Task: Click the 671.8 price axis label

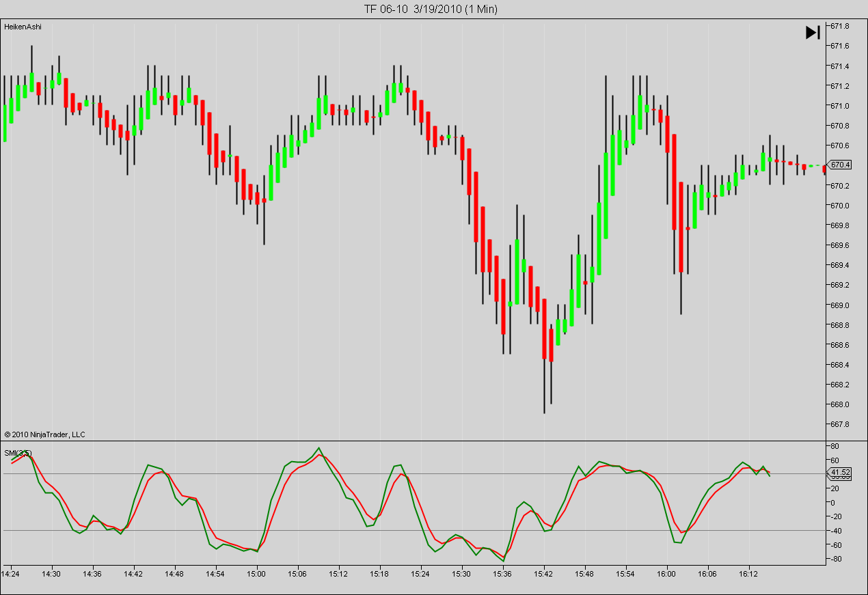Action: [x=840, y=26]
